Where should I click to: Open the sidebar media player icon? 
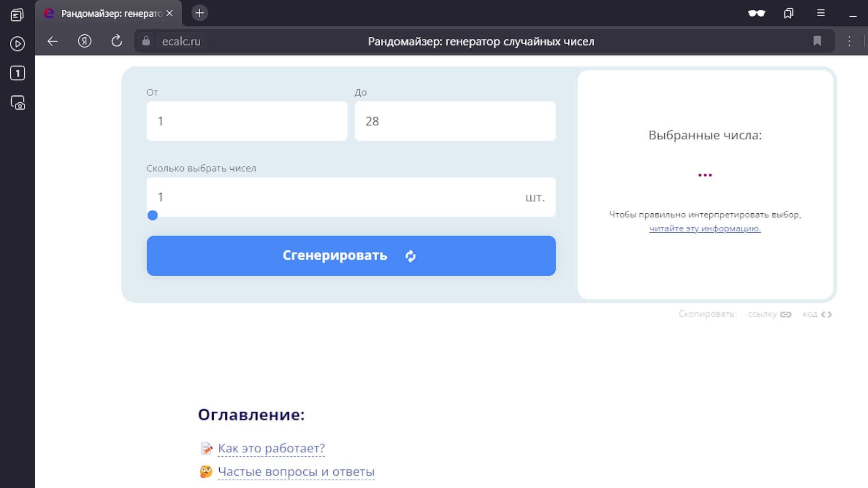[17, 44]
